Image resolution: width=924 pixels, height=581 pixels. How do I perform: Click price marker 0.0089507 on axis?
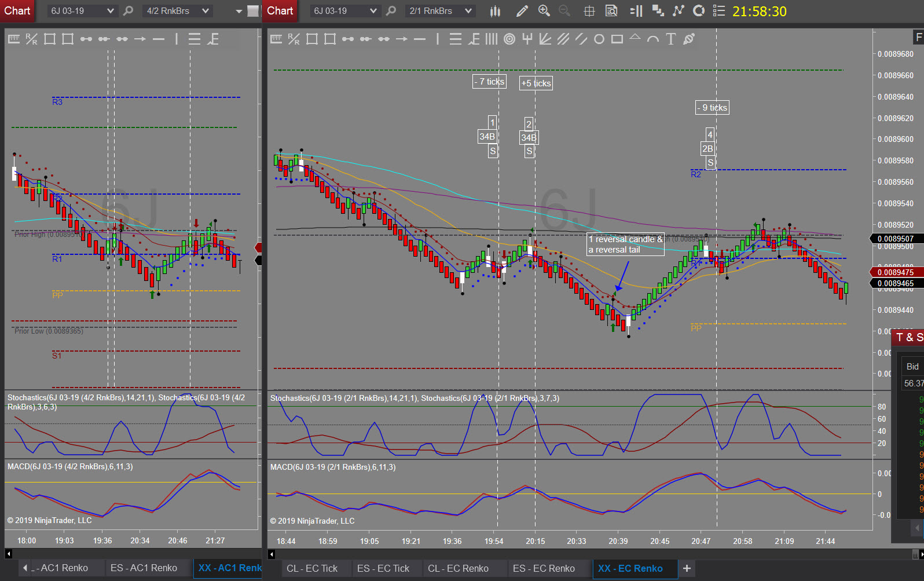click(x=896, y=239)
